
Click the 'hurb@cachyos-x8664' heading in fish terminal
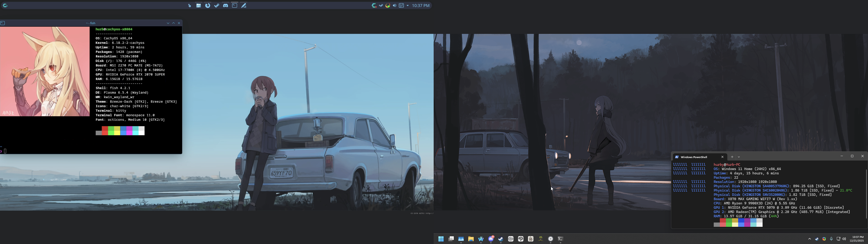[x=114, y=29]
